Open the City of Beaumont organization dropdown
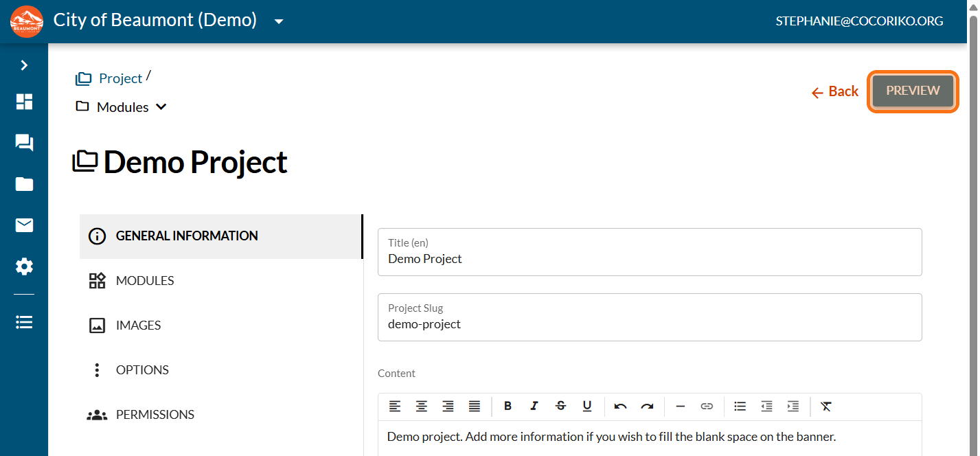The width and height of the screenshot is (980, 456). (278, 21)
